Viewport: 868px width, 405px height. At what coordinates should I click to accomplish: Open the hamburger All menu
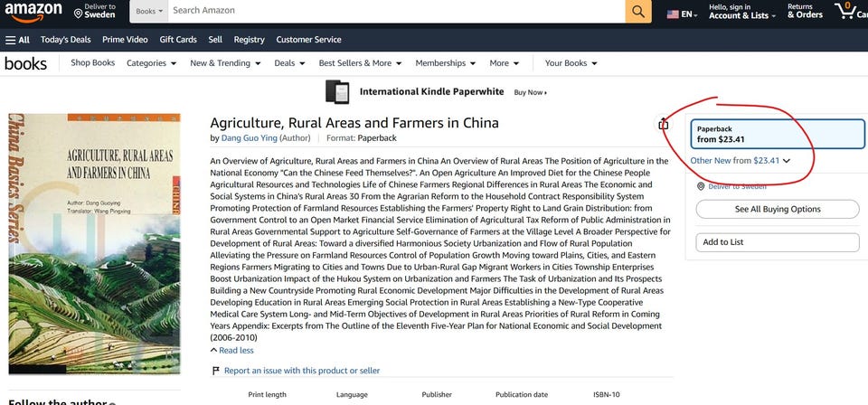pyautogui.click(x=17, y=40)
